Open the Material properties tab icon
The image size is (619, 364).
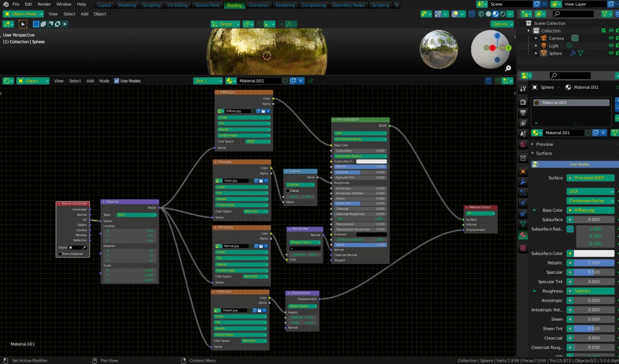coord(523,235)
